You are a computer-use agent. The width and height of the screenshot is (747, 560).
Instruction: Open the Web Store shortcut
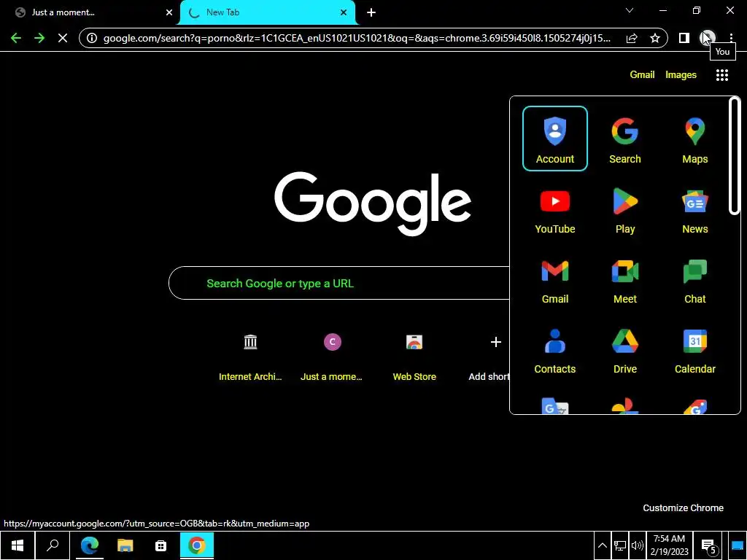tap(414, 356)
